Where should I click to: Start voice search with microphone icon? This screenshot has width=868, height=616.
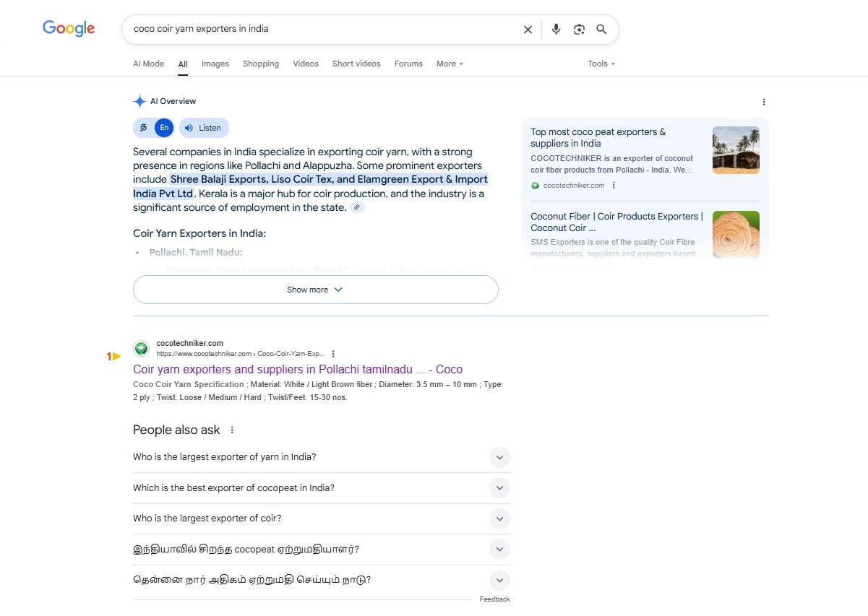(x=556, y=30)
